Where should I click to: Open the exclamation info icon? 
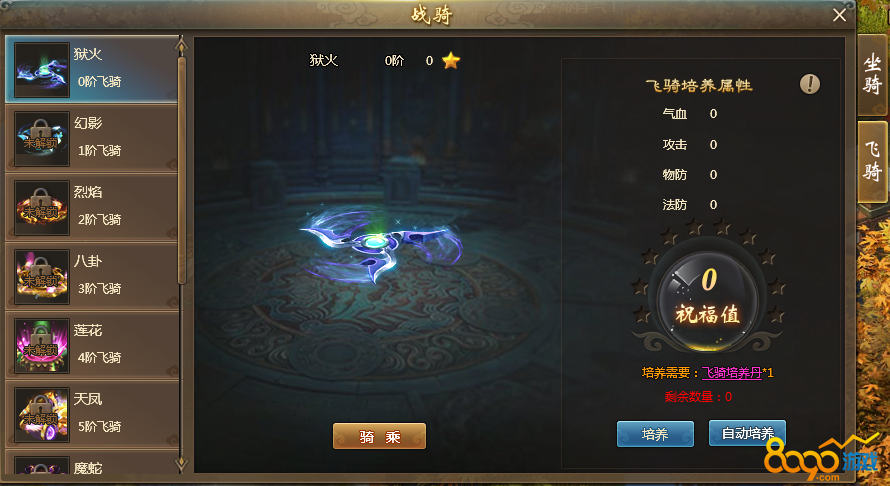click(809, 84)
